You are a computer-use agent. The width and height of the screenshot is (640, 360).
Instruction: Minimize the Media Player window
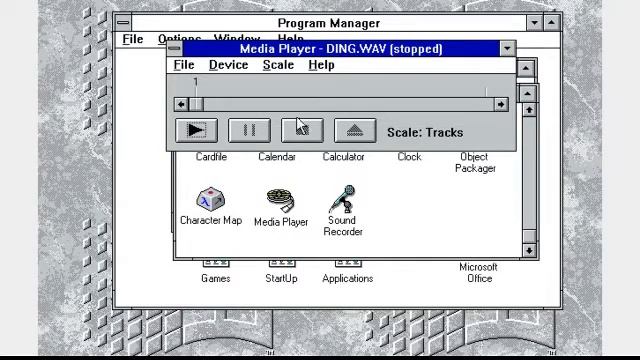click(507, 49)
